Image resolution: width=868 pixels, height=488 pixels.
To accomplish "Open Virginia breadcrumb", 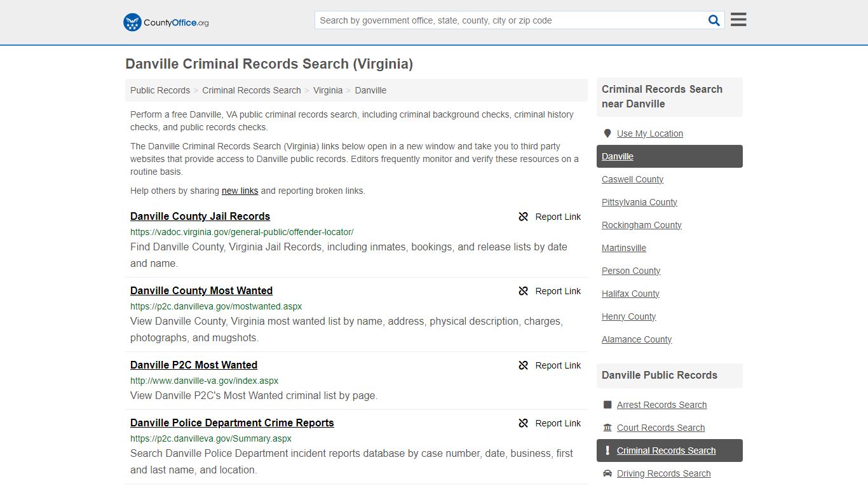I will pyautogui.click(x=328, y=90).
